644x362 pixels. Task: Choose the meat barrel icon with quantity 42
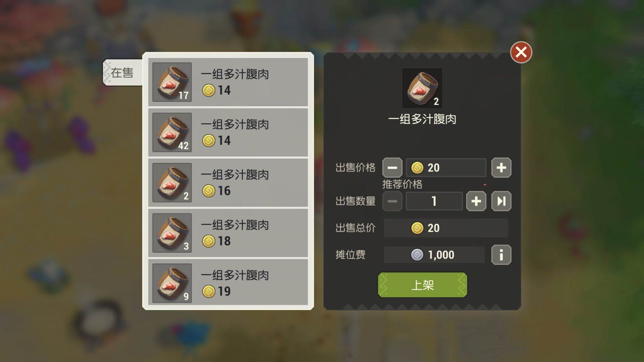click(172, 132)
